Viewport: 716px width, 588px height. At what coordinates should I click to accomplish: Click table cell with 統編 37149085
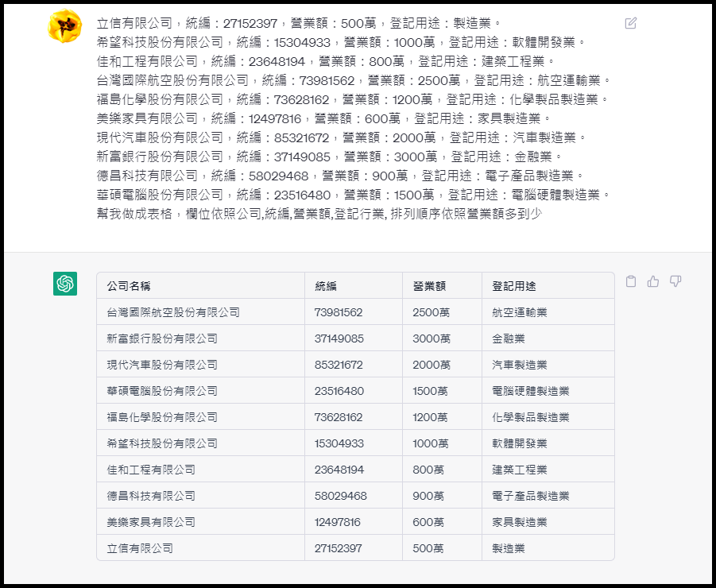pyautogui.click(x=354, y=338)
